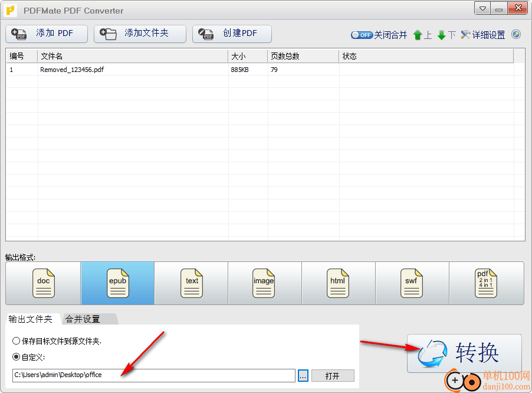The width and height of the screenshot is (532, 393).
Task: Move file up with the green up arrow
Action: (418, 35)
